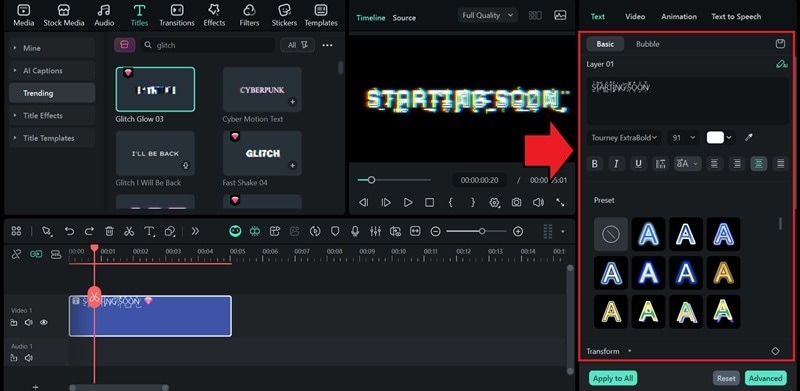The width and height of the screenshot is (800, 391).
Task: Open the preview scope image icon
Action: coord(560,15)
